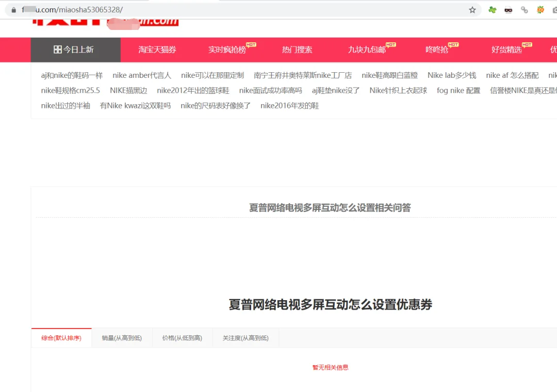Viewport: 557px width, 392px height.
Task: Open the link 有Nike kwazi这双鞋吗
Action: click(135, 106)
